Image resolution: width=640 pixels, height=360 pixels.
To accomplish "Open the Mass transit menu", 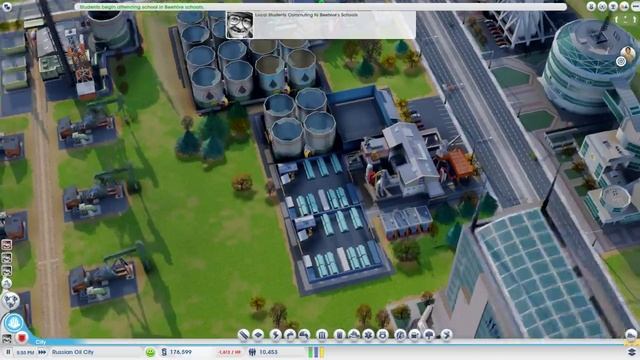I will [415, 335].
